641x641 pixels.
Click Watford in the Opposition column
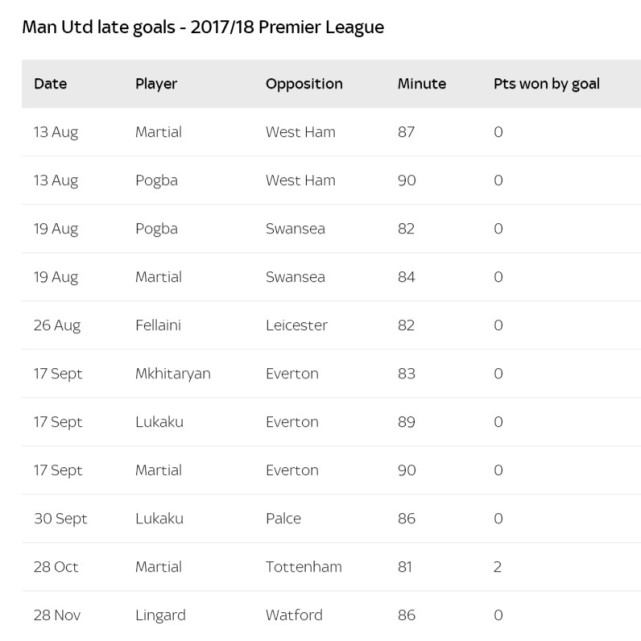(x=294, y=615)
